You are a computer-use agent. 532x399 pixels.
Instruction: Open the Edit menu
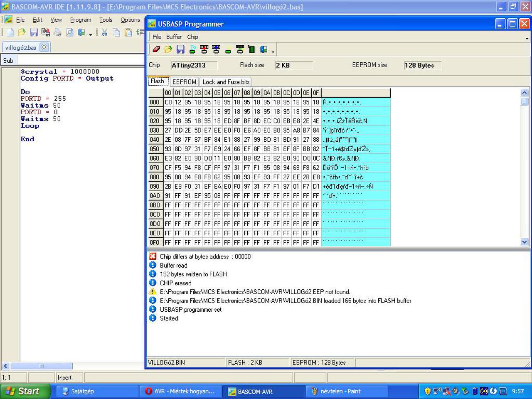coord(38,20)
